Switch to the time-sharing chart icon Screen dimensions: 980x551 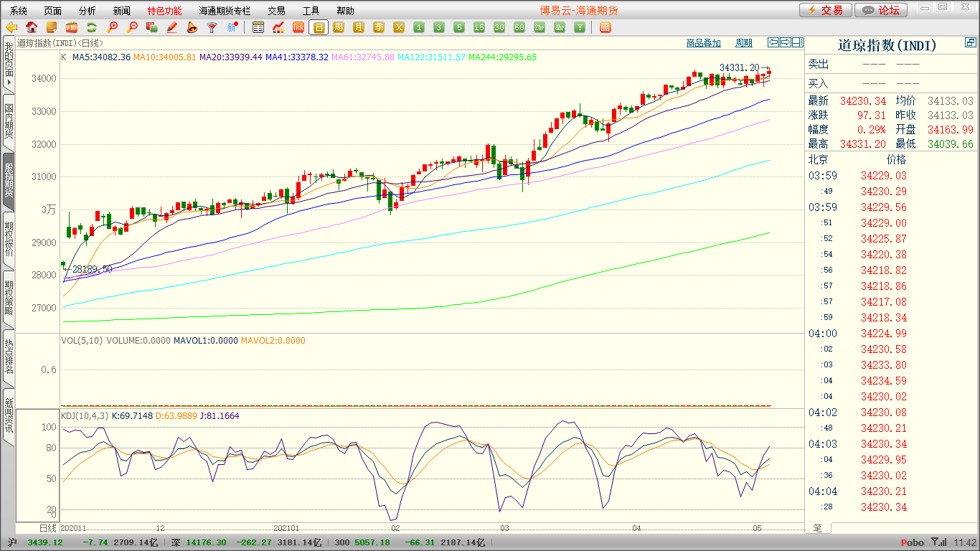click(x=278, y=27)
